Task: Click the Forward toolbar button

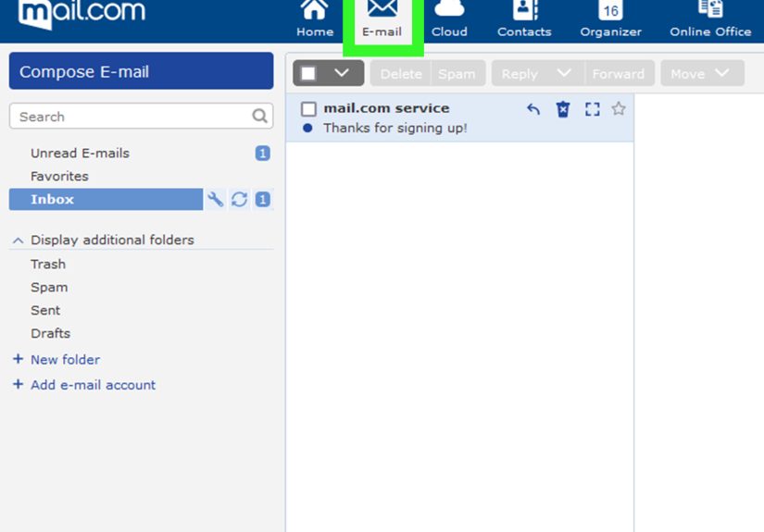Action: (619, 73)
